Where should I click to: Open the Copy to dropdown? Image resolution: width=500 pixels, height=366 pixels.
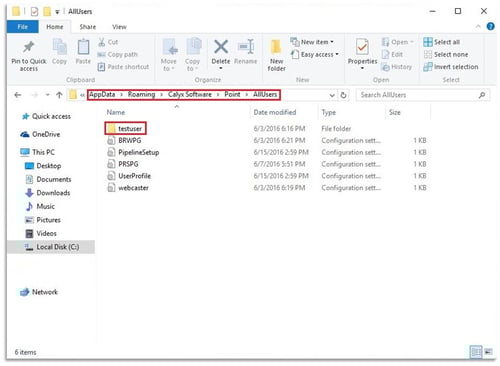point(192,55)
